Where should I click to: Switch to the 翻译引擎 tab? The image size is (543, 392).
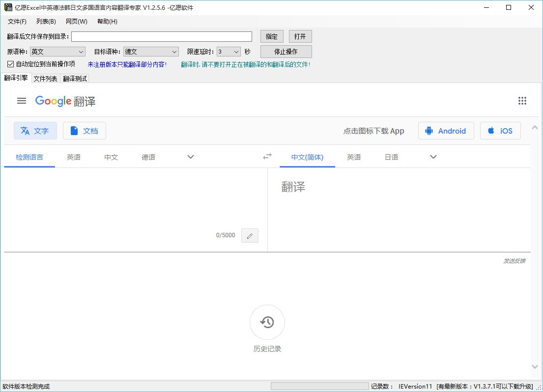pos(16,78)
